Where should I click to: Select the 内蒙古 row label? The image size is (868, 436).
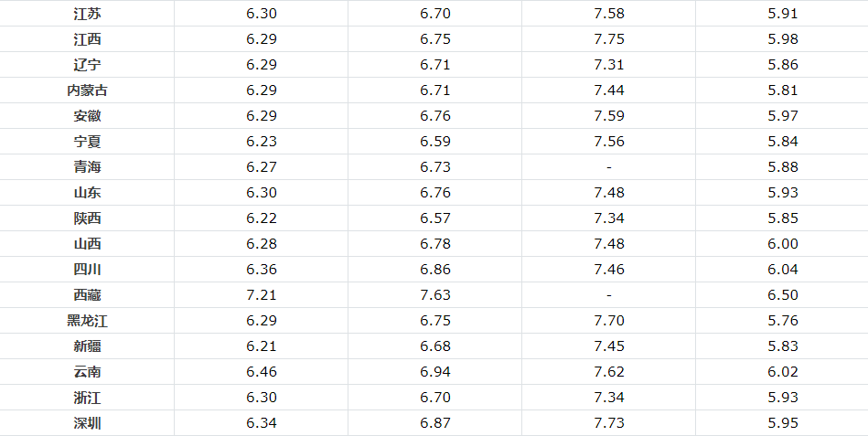(x=87, y=90)
